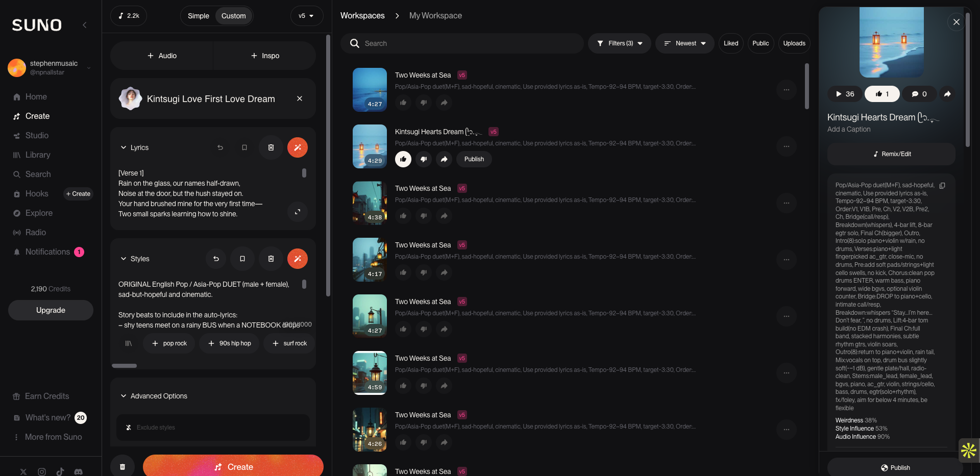Add the pop rock style tag
Viewport: 980px width, 476px height.
click(x=169, y=343)
